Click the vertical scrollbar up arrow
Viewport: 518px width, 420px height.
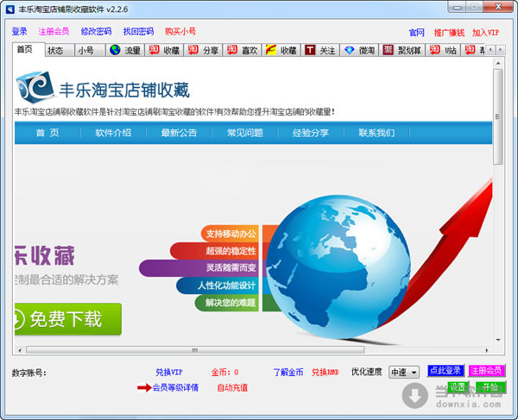click(498, 63)
